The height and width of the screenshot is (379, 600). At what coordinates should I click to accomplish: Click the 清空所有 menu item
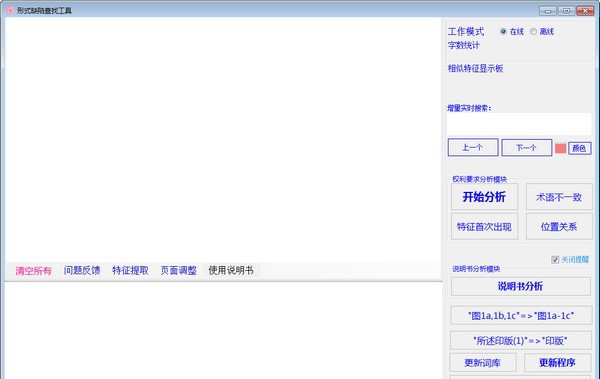tap(33, 271)
